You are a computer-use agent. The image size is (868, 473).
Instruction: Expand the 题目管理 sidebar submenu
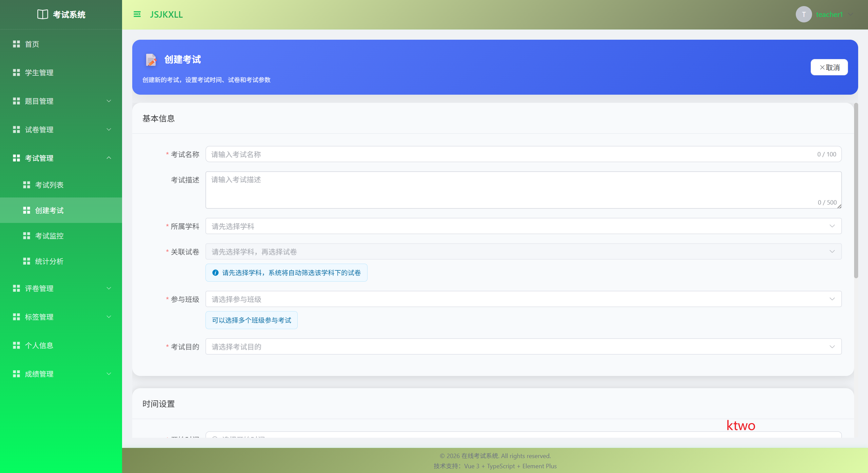click(61, 101)
